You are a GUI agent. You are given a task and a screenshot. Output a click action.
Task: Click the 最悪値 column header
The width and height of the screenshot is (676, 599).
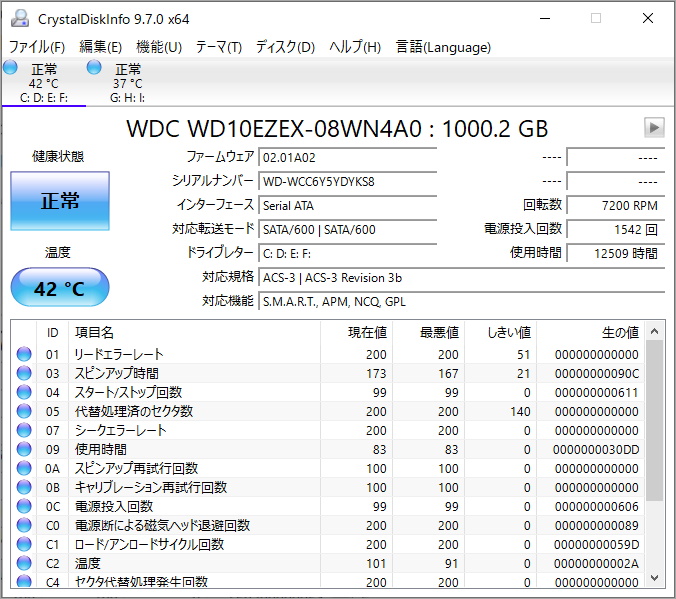(x=428, y=332)
